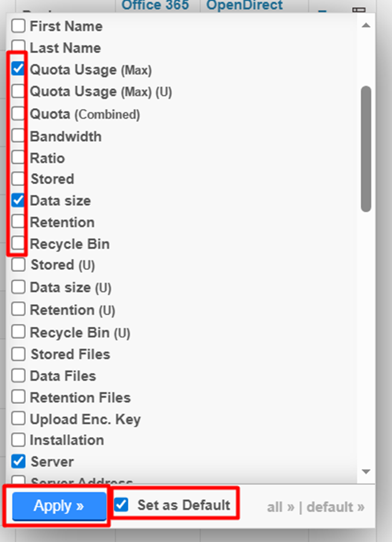
Task: Sort by the Office 365 column header
Action: 155,5
